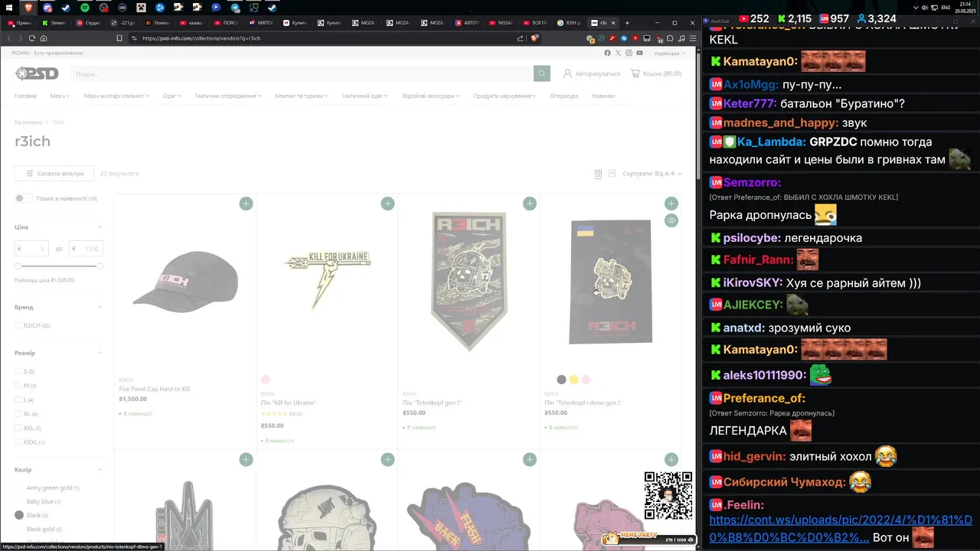Check size M checkbox
Image resolution: width=980 pixels, height=551 pixels.
point(18,386)
